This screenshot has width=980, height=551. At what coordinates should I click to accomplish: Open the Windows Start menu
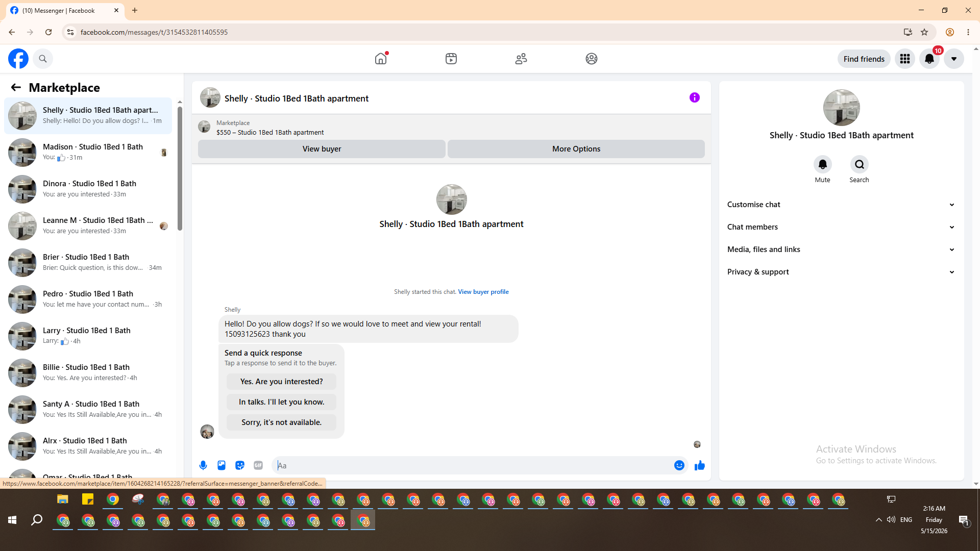coord(12,520)
